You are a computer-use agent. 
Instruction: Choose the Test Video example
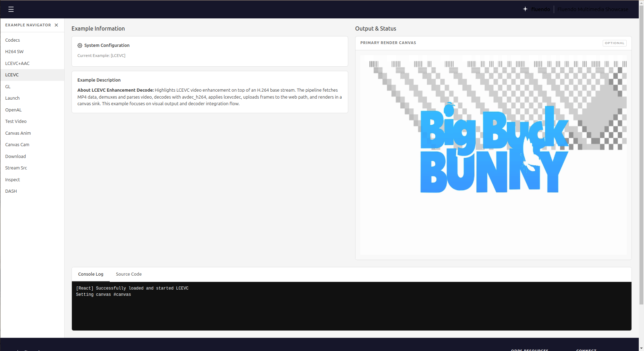(x=32, y=122)
